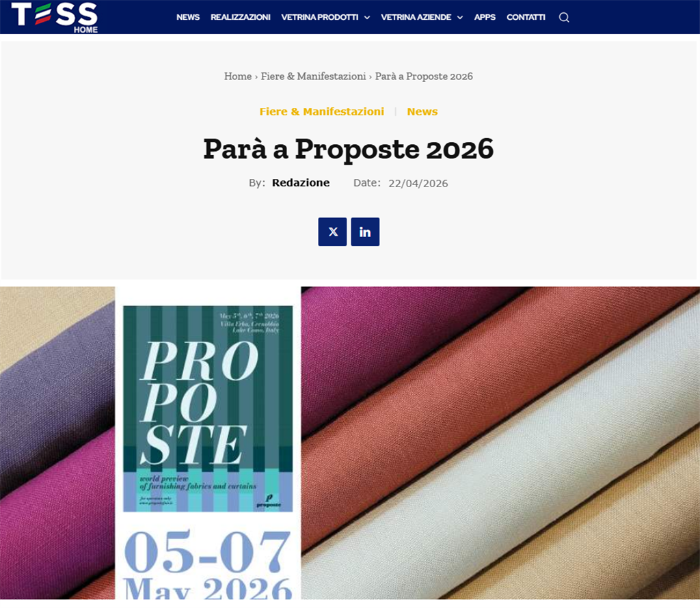Open the yellow Fiere & Manifestazioni category
The image size is (700, 608).
tap(321, 111)
